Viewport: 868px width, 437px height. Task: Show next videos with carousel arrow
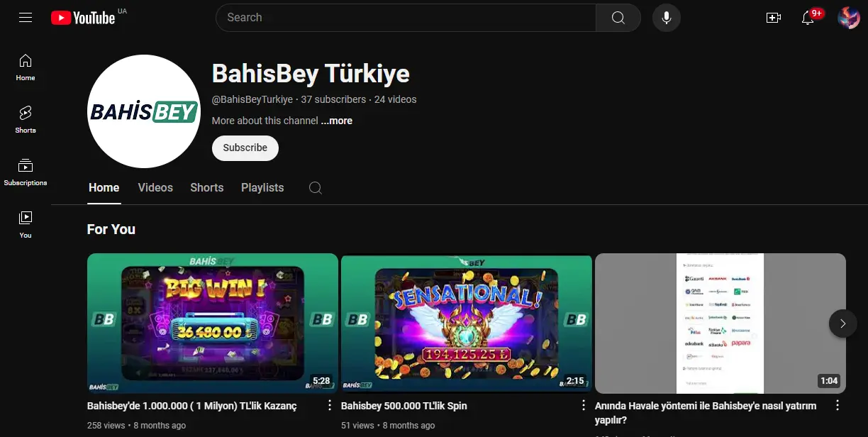click(x=842, y=323)
